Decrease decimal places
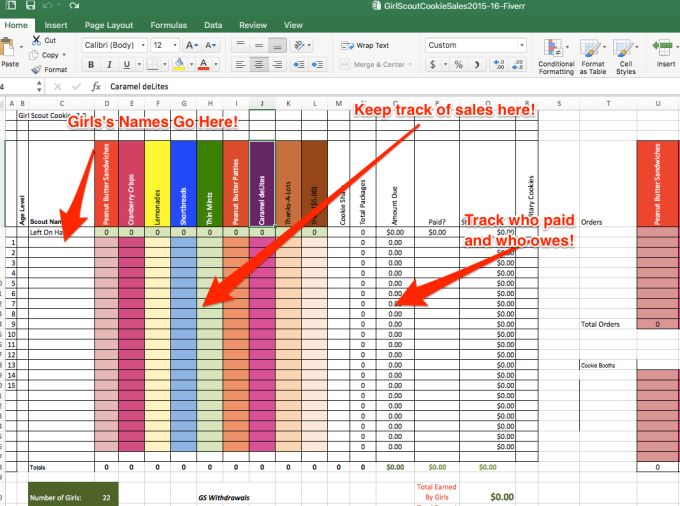The image size is (680, 506). point(517,65)
